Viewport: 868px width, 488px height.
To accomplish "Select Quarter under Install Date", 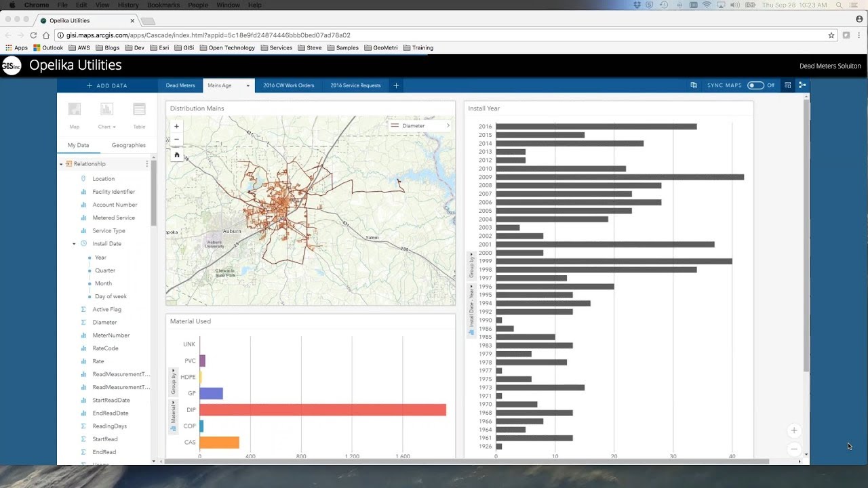I will 105,270.
